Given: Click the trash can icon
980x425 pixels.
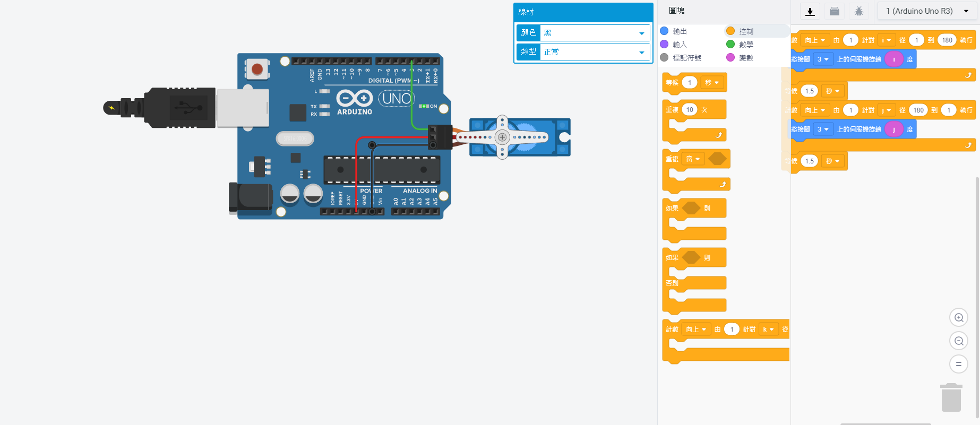Looking at the screenshot, I should click(951, 398).
